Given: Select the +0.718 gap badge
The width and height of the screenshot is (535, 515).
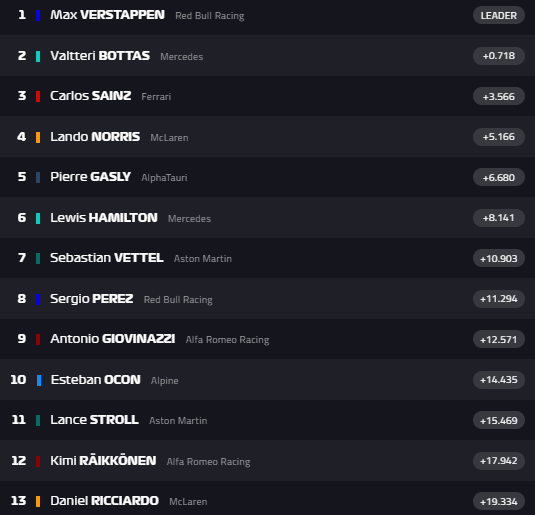Looking at the screenshot, I should pos(498,56).
